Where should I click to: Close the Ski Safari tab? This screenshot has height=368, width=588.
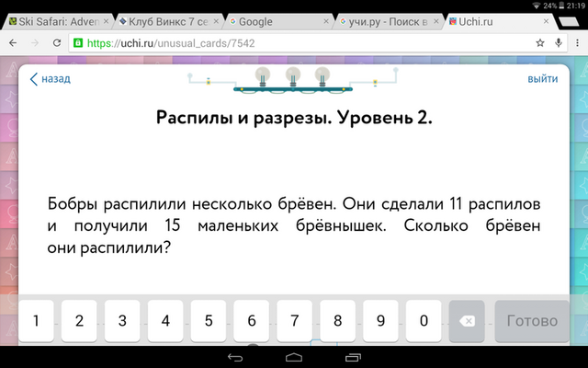click(107, 21)
